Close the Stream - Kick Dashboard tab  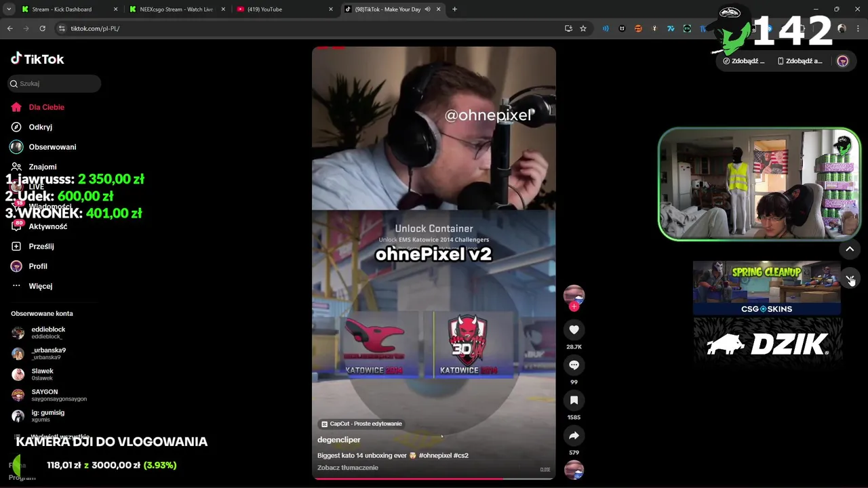(115, 9)
